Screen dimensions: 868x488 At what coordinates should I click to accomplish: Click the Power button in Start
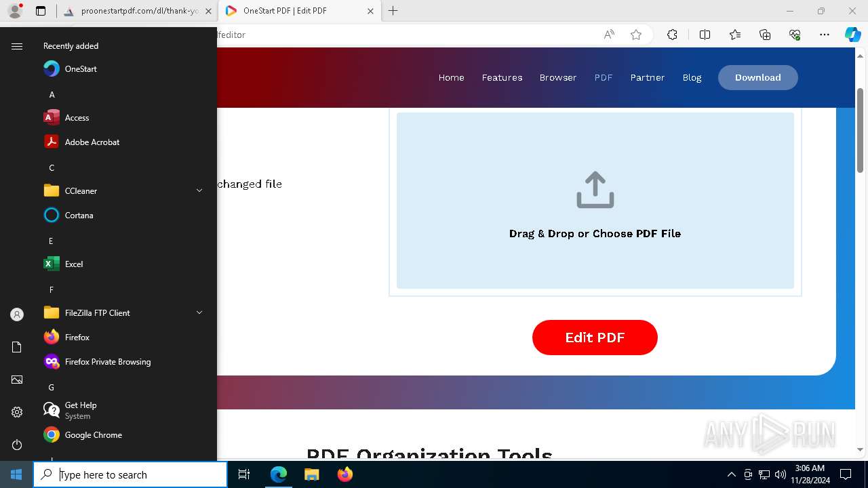(x=17, y=445)
